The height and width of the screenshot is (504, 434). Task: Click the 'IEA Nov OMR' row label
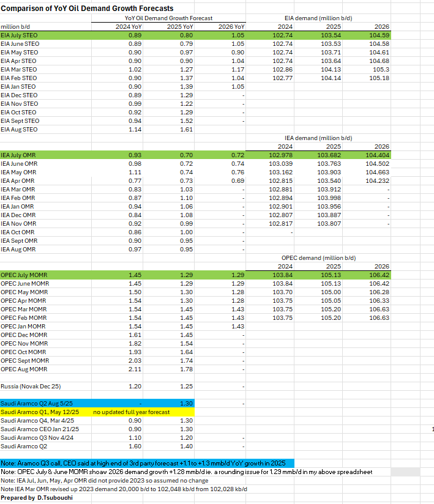pyautogui.click(x=18, y=224)
